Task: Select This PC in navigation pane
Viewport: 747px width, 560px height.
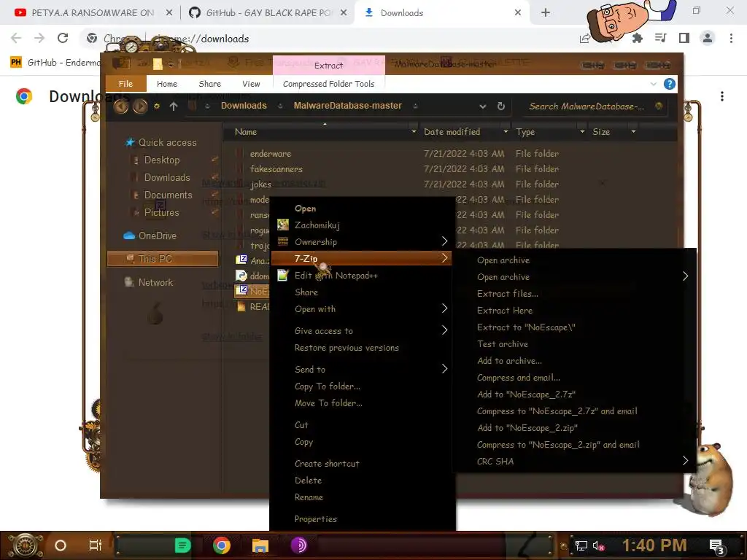Action: (x=163, y=259)
